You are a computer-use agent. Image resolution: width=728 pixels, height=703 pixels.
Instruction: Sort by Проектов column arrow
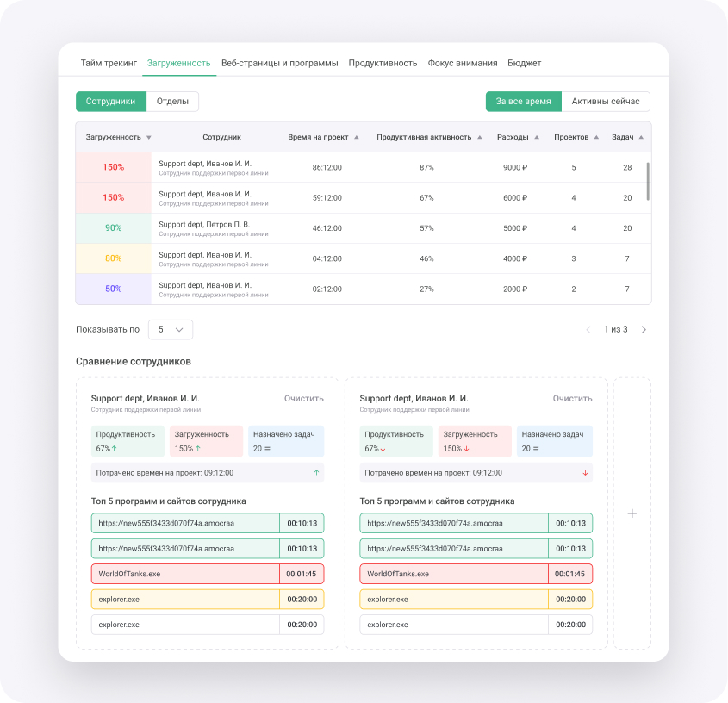pos(596,138)
